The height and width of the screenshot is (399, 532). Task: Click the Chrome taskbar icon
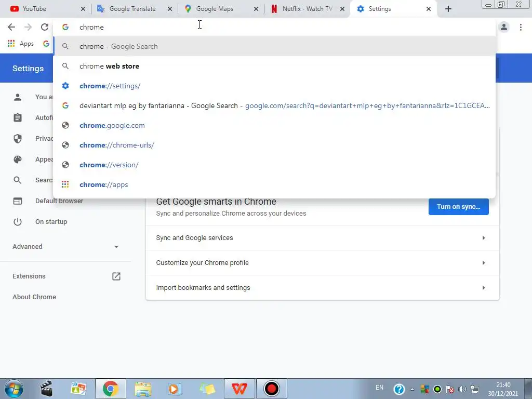click(110, 389)
